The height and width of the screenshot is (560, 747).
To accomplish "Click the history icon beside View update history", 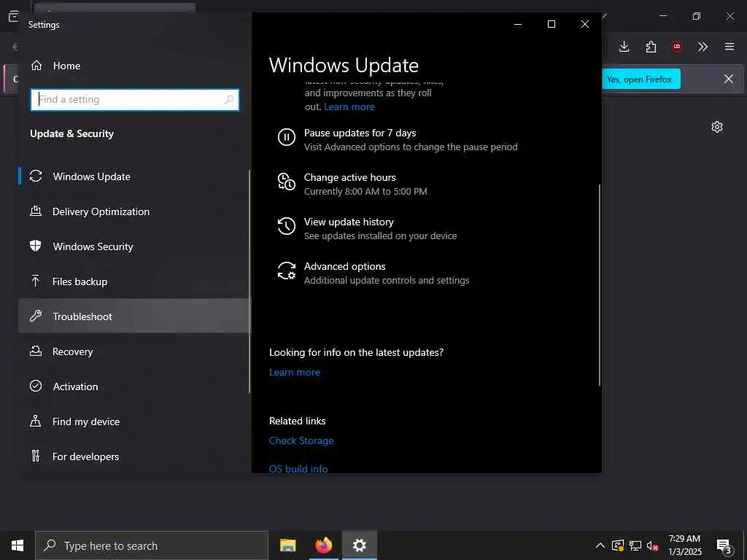I will pos(286,226).
